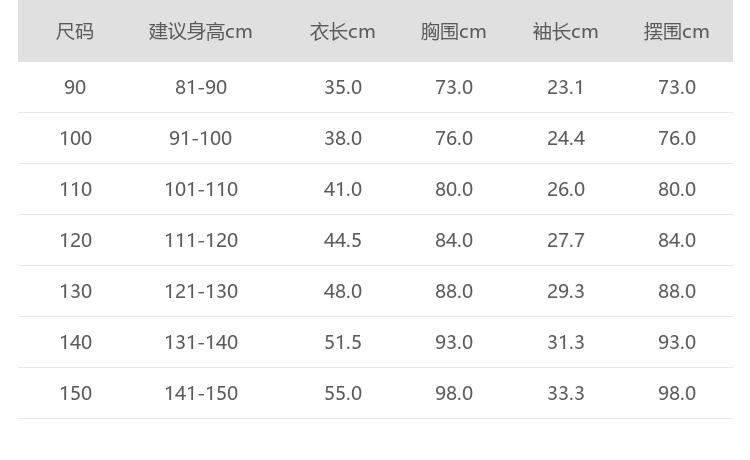Click the 51.5 garment length value
Viewport: 750px width, 460px height.
(x=343, y=343)
